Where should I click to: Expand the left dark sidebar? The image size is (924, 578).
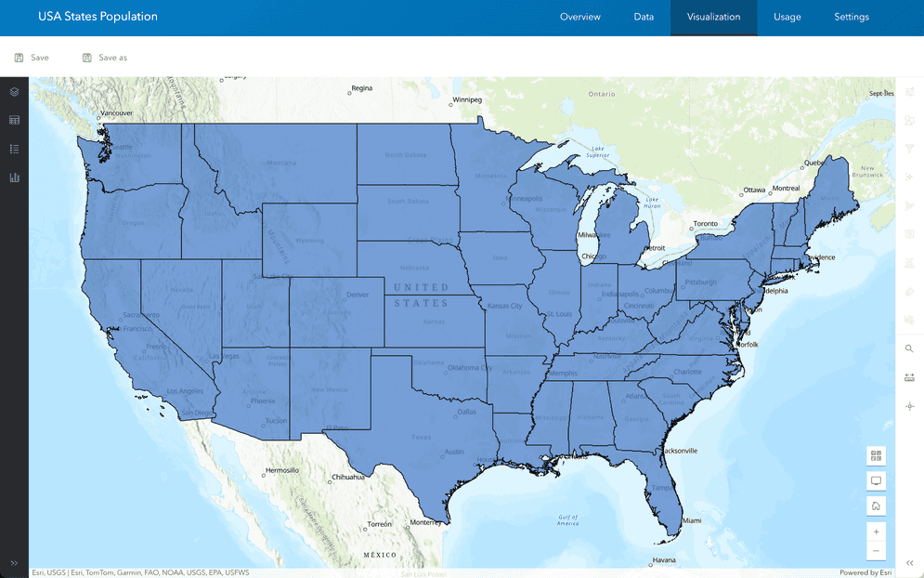[x=14, y=563]
